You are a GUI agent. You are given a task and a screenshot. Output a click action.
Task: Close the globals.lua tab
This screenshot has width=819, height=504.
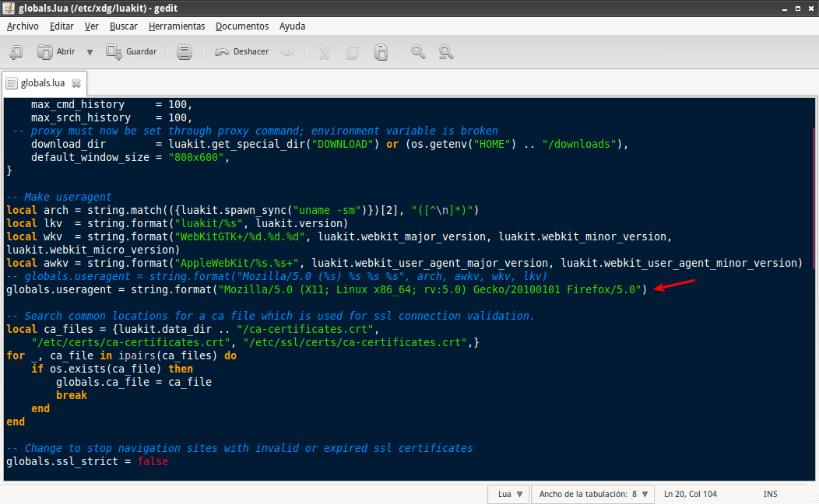[76, 83]
